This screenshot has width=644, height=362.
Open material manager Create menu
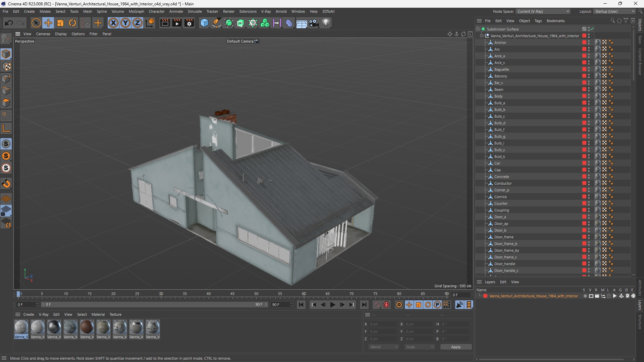[29, 314]
